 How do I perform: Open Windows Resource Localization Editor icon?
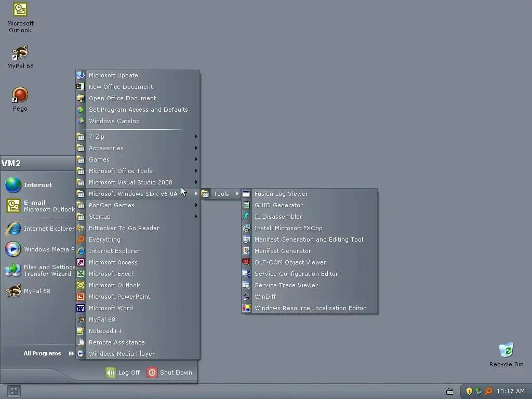[246, 308]
